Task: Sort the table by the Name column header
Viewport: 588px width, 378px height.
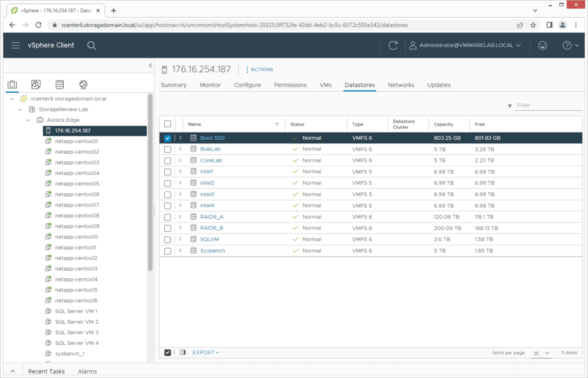Action: 195,124
